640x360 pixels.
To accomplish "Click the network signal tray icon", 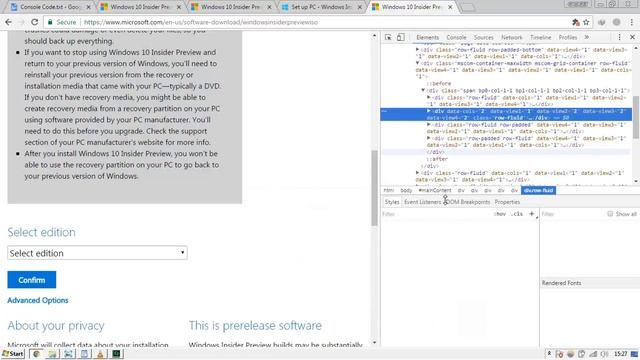I will click(593, 354).
